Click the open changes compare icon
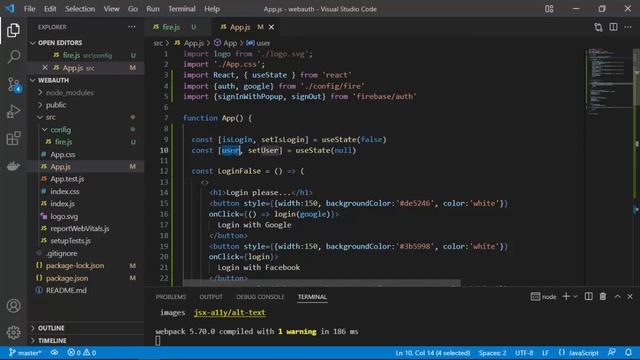The height and width of the screenshot is (360, 640). tap(598, 27)
